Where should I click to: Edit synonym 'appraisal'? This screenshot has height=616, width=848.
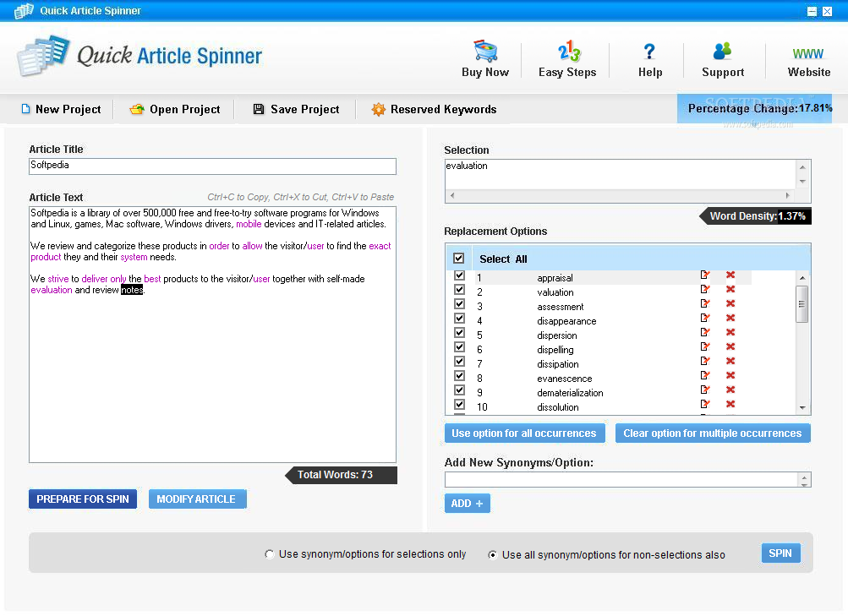click(704, 275)
